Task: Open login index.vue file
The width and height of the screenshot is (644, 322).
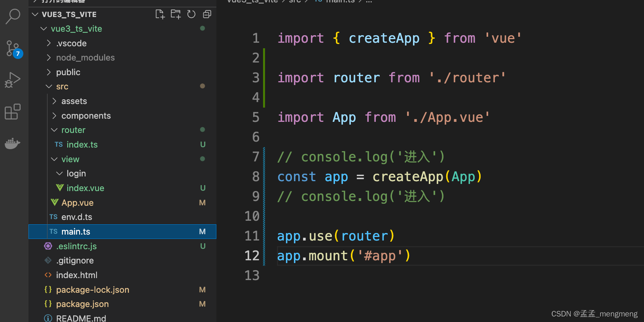Action: coord(122,188)
